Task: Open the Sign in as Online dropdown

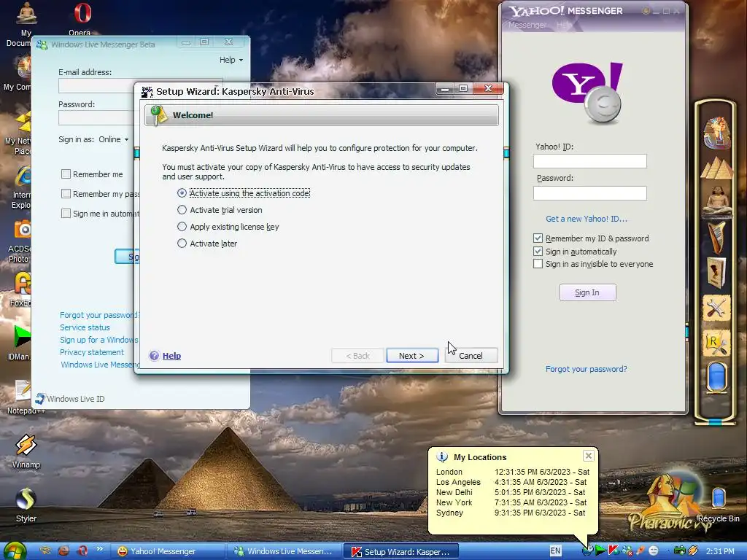Action: click(x=113, y=139)
